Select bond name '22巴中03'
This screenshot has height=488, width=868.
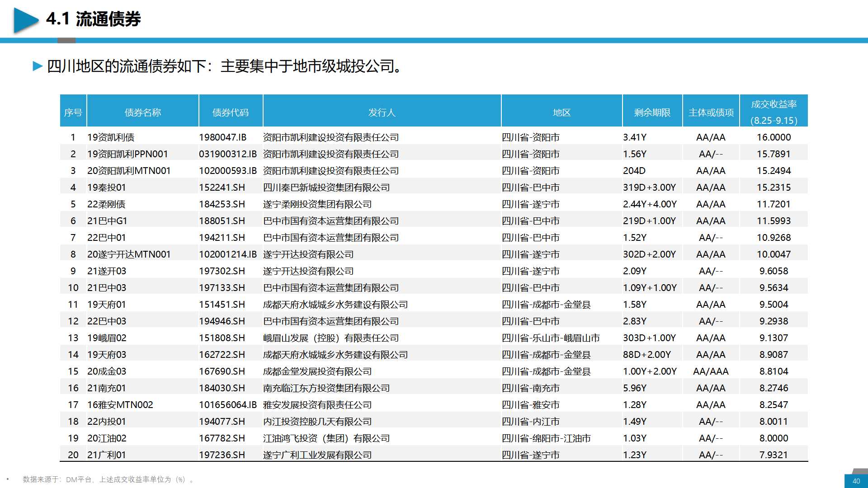pos(107,321)
